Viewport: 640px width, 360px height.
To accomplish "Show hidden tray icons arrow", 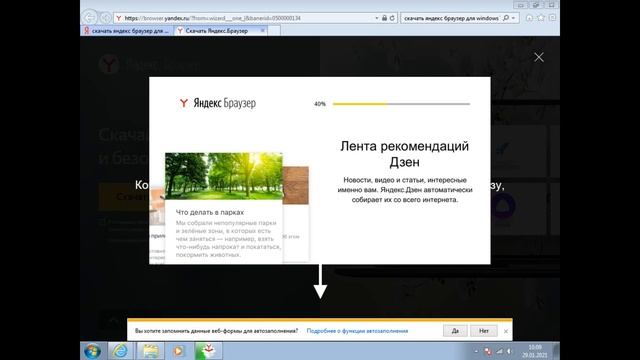I will pos(476,351).
